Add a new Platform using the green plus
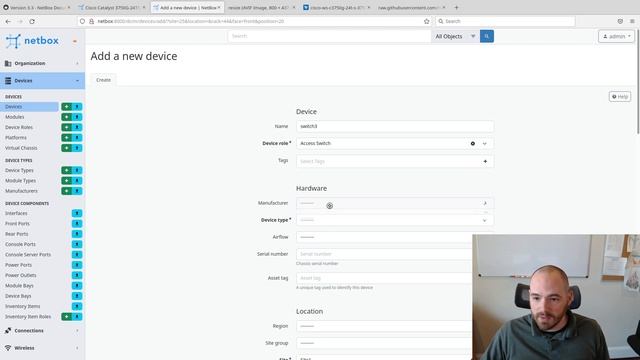 pyautogui.click(x=67, y=138)
